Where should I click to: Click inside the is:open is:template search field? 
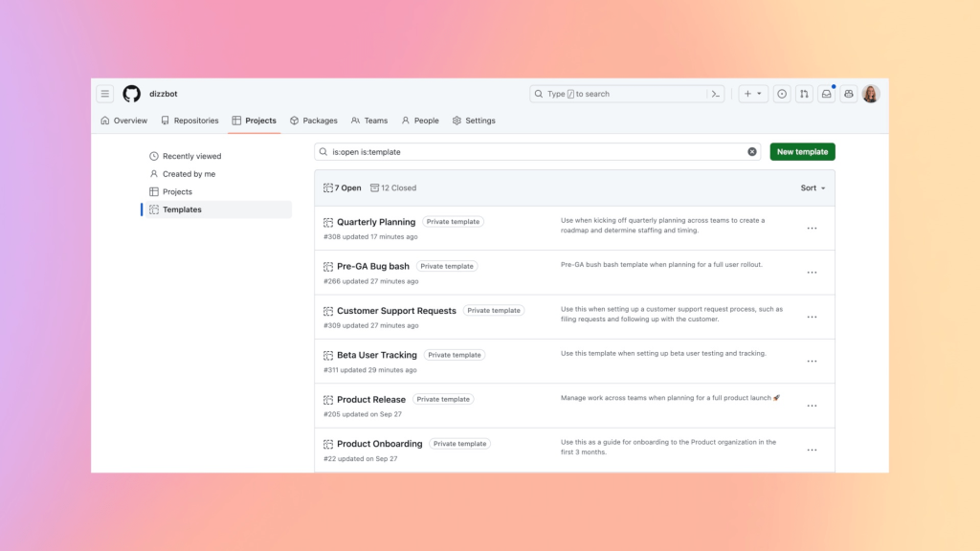479,151
